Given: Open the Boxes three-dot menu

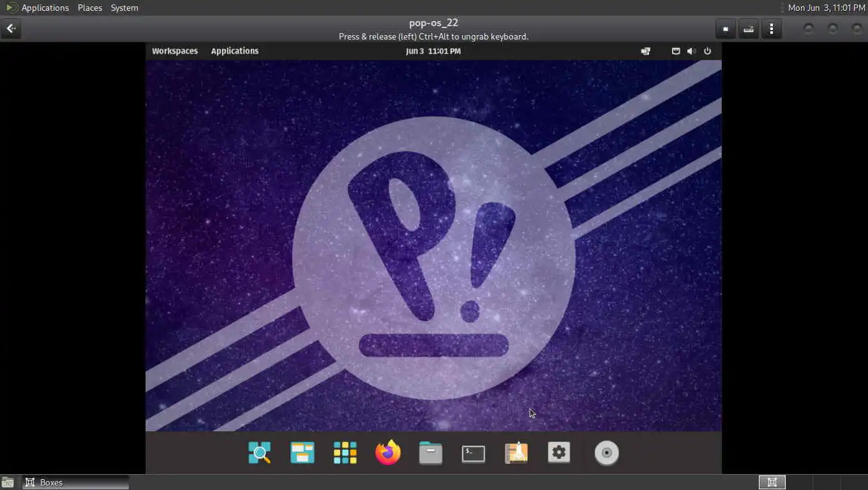Looking at the screenshot, I should click(772, 29).
